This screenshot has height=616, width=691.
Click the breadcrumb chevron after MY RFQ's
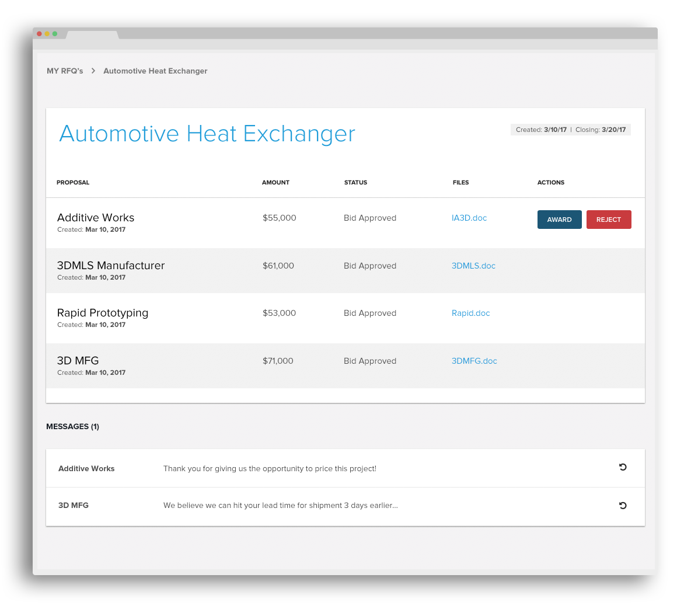(93, 71)
